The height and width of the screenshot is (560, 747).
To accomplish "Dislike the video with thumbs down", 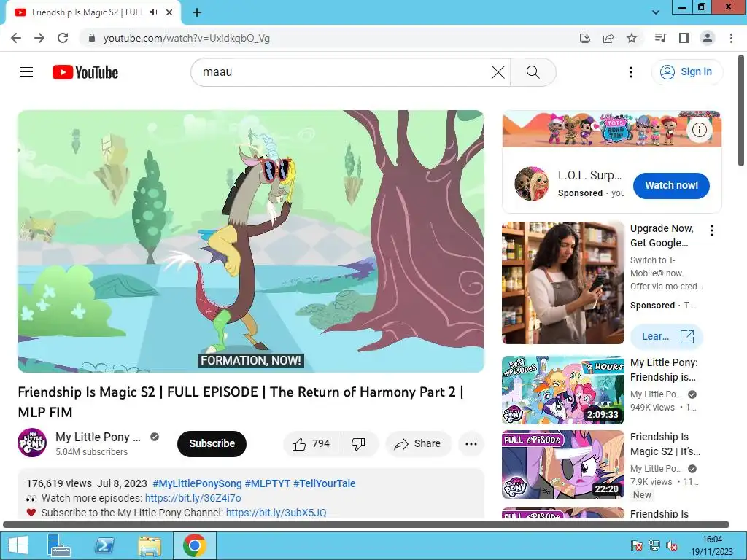I will [359, 444].
